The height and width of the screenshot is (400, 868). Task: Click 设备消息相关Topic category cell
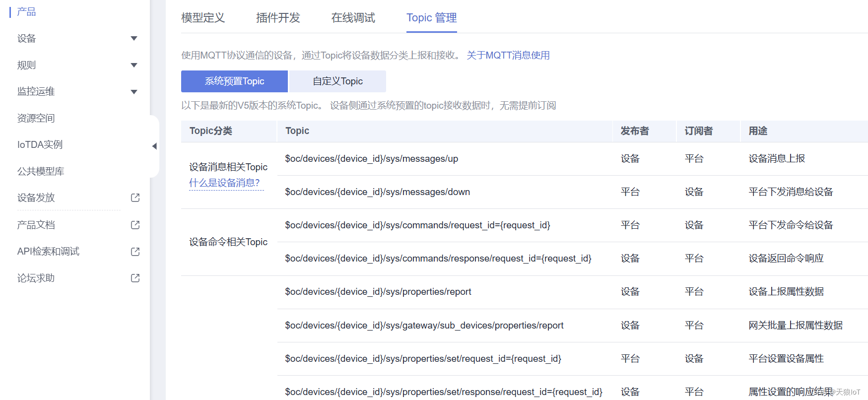(228, 167)
